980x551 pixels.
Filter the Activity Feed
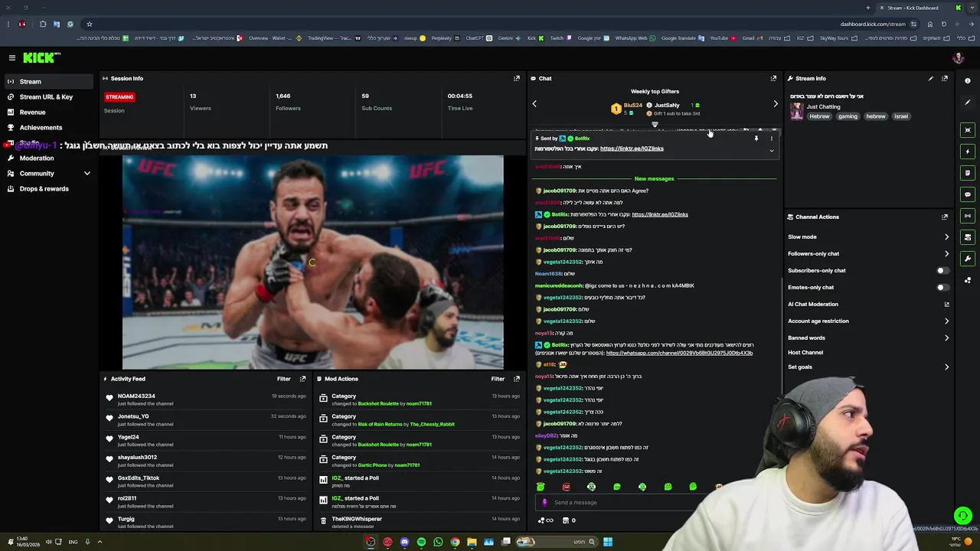pyautogui.click(x=283, y=379)
